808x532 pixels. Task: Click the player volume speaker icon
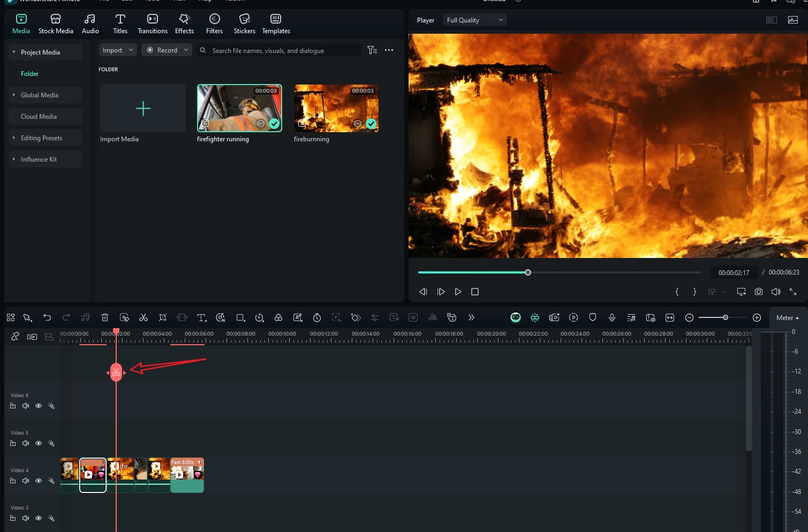776,292
